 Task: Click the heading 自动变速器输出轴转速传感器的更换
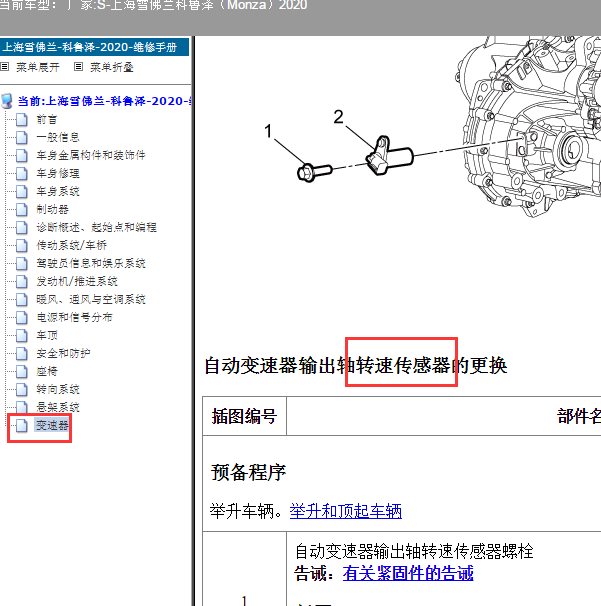(356, 366)
